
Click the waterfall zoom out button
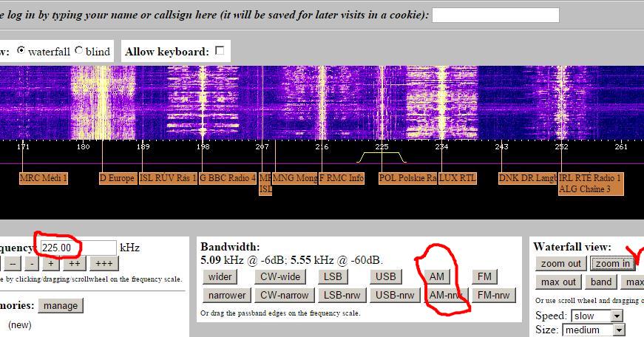click(561, 264)
